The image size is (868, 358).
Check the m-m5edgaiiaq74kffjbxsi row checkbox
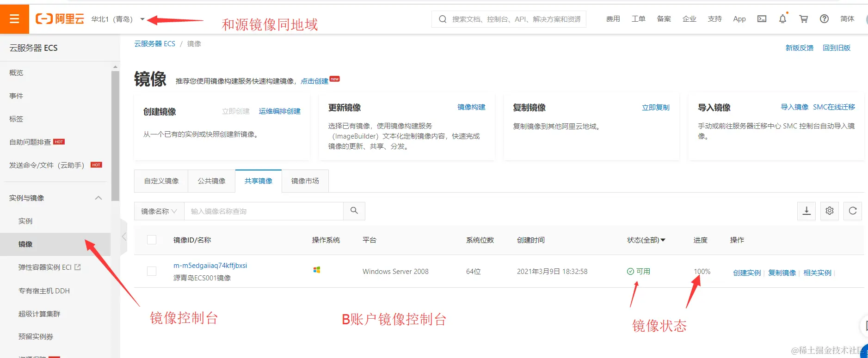tap(152, 271)
